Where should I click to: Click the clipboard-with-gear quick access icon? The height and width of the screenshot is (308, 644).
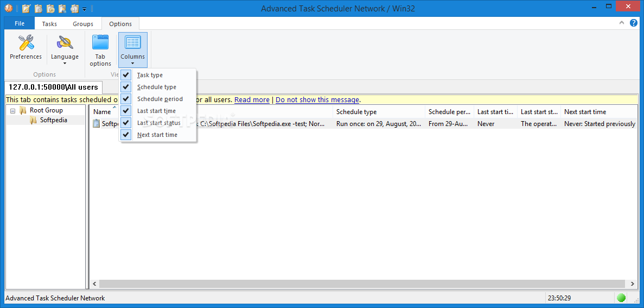tap(39, 8)
